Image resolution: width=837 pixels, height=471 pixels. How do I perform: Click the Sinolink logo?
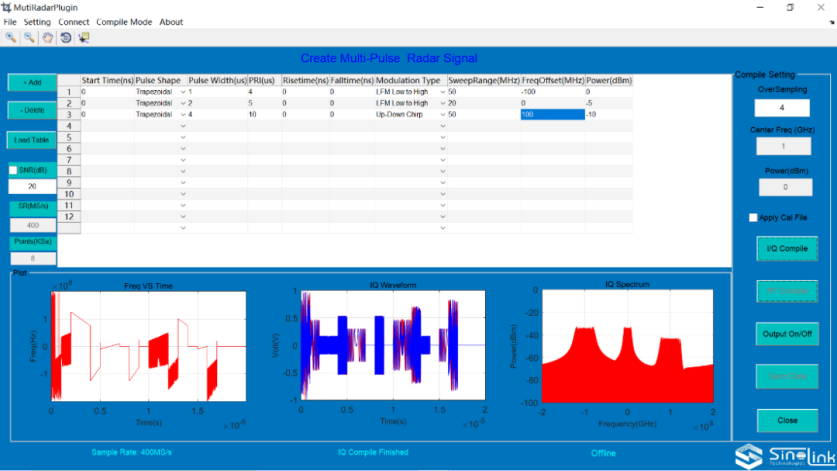point(776,455)
